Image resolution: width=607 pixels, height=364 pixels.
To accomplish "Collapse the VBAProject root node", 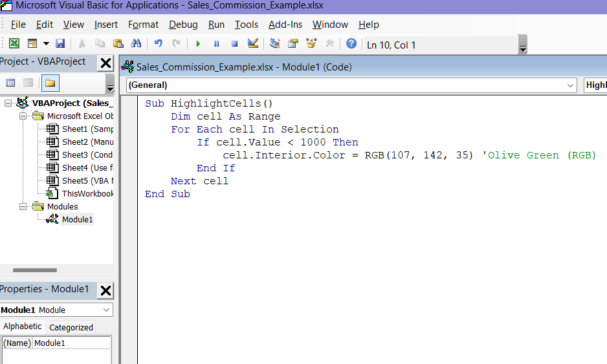I will pos(8,103).
